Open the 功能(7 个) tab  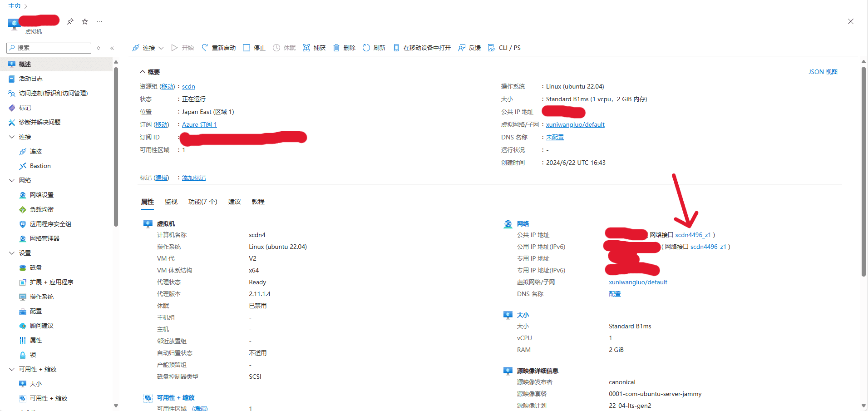coord(202,202)
